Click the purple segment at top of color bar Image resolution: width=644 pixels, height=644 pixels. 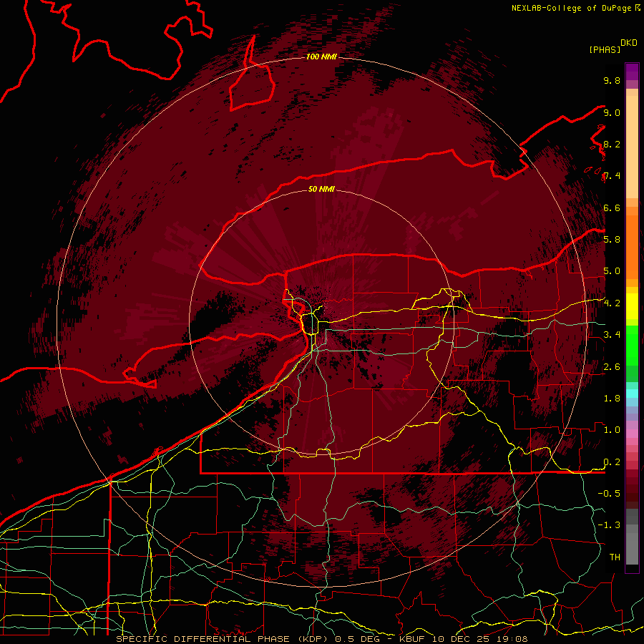tap(632, 72)
